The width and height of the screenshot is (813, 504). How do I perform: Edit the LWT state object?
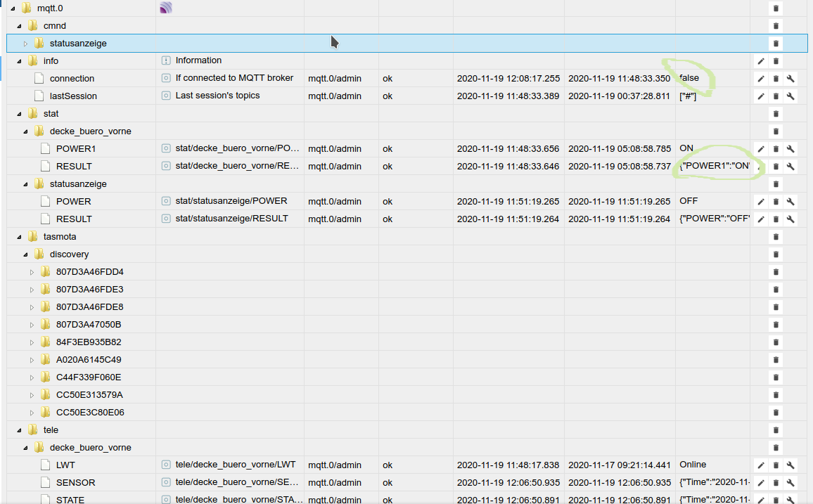(761, 465)
